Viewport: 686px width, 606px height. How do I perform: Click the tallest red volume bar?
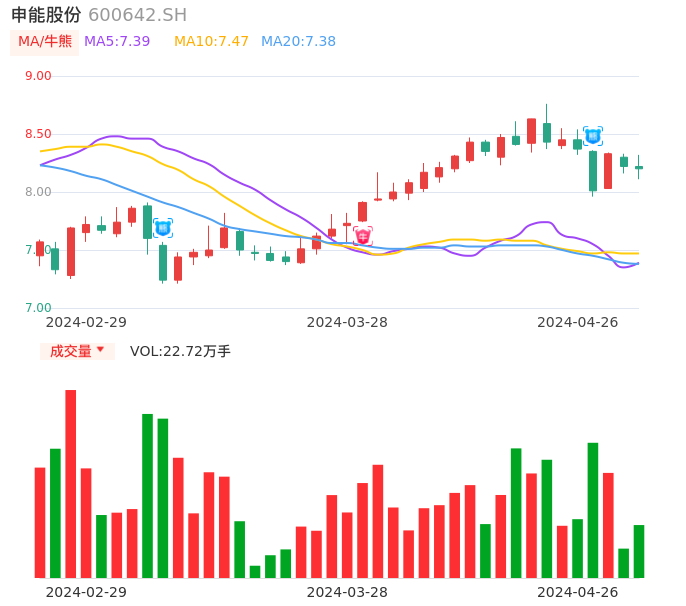[x=71, y=483]
